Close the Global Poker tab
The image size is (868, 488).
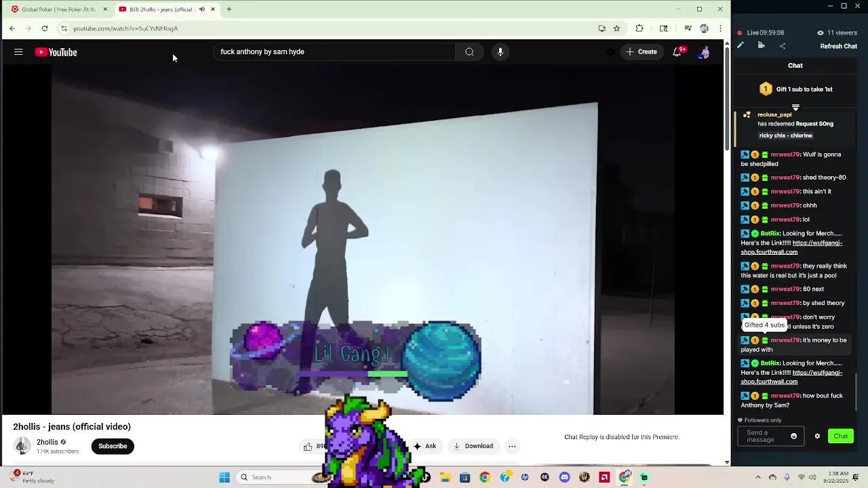pyautogui.click(x=105, y=9)
